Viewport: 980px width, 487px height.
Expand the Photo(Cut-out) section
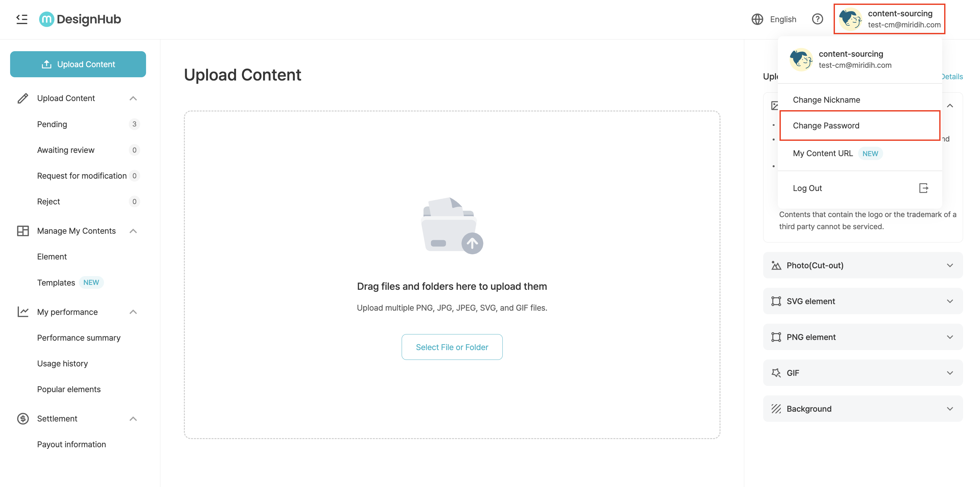pos(863,265)
